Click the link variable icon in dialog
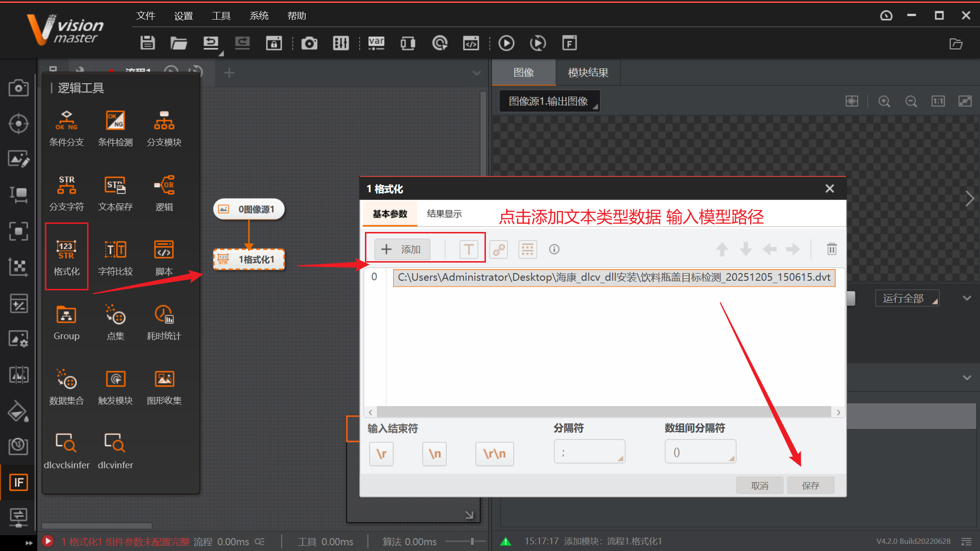Screen dimensions: 980x551 (498, 249)
